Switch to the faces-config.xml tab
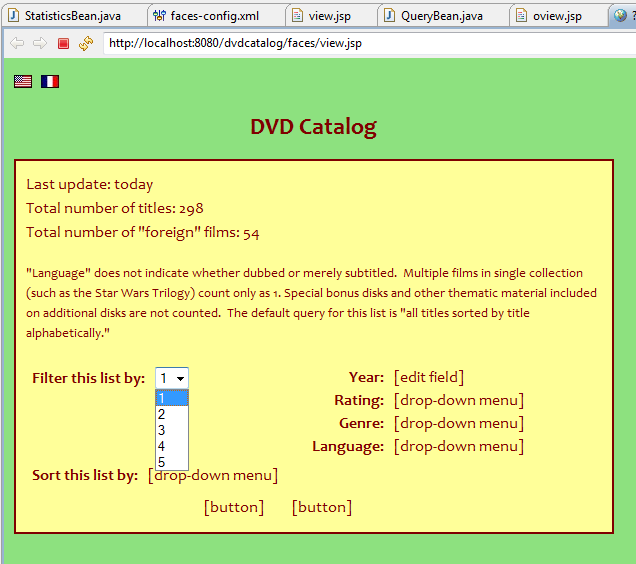636x564 pixels. pos(216,16)
